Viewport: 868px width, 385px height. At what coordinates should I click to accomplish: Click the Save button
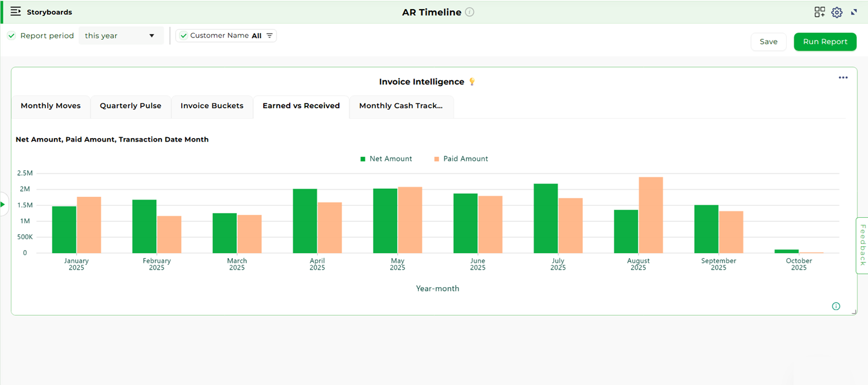point(768,42)
